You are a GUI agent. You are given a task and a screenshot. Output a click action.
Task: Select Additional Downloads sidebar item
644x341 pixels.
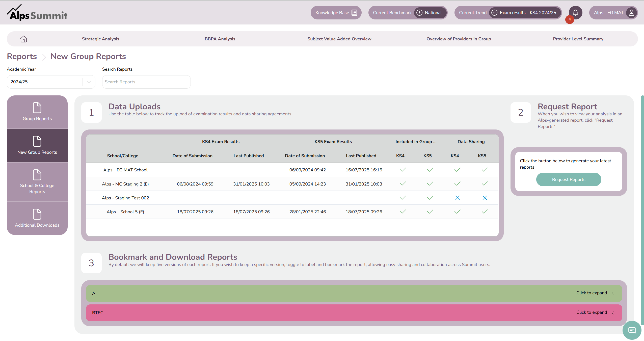pyautogui.click(x=37, y=218)
